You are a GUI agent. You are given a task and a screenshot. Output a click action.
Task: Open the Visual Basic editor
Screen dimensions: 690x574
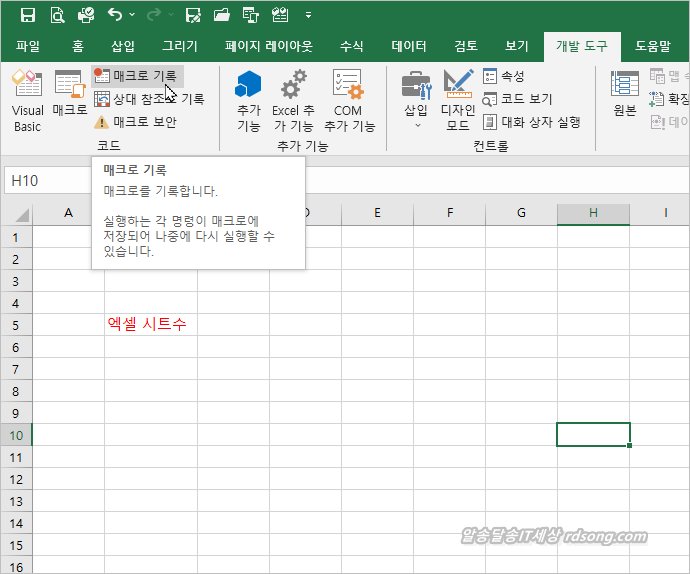[27, 102]
